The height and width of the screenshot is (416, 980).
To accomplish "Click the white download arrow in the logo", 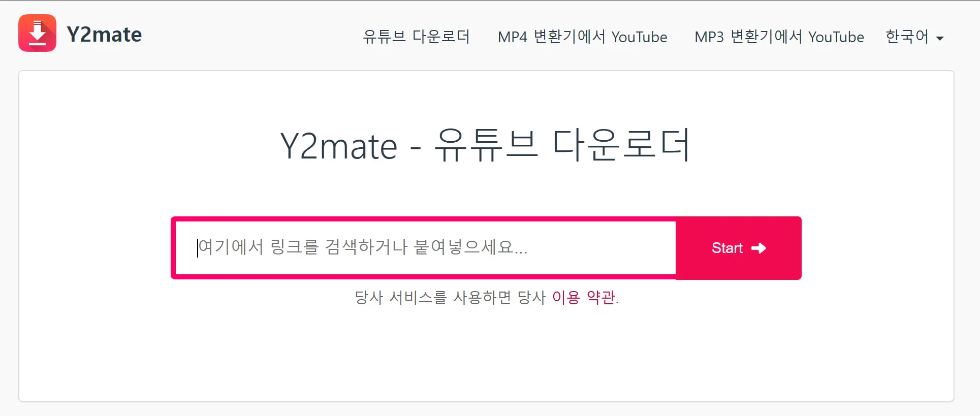I will coord(37,33).
